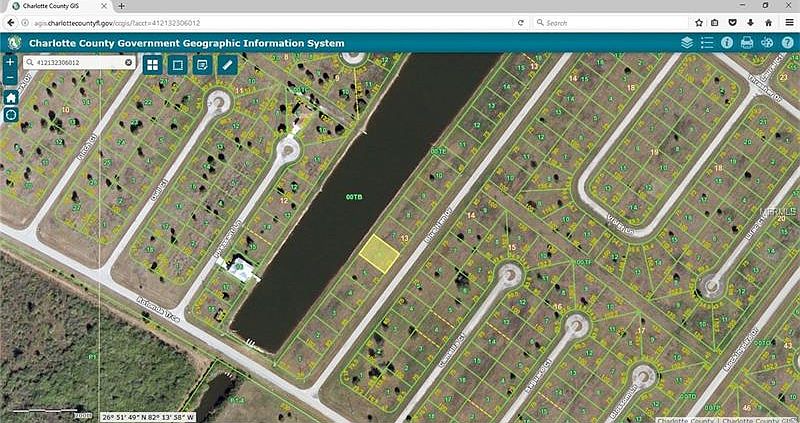The width and height of the screenshot is (800, 423).
Task: Open the map layers list
Action: click(x=687, y=43)
